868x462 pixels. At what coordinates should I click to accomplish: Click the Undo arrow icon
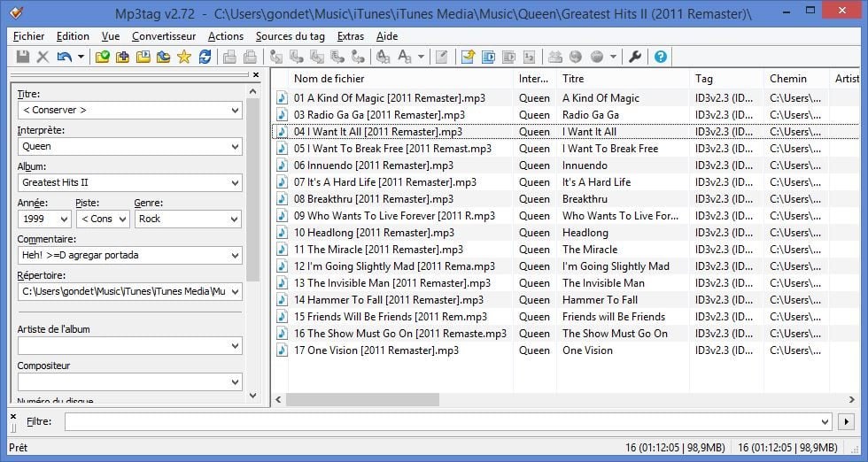pyautogui.click(x=64, y=57)
